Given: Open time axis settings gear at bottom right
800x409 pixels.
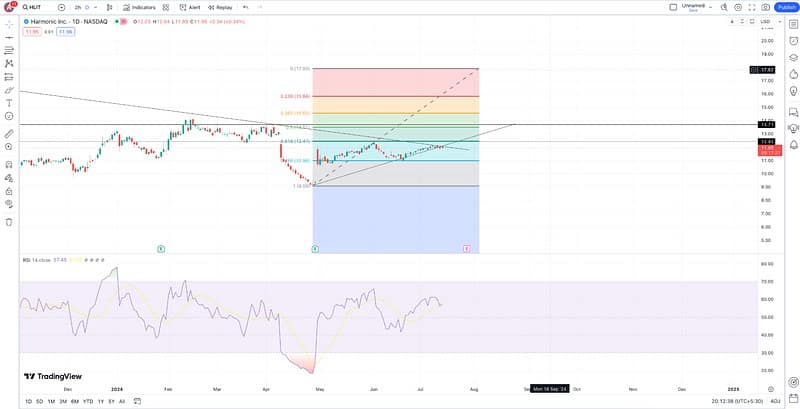Looking at the screenshot, I should 771,389.
